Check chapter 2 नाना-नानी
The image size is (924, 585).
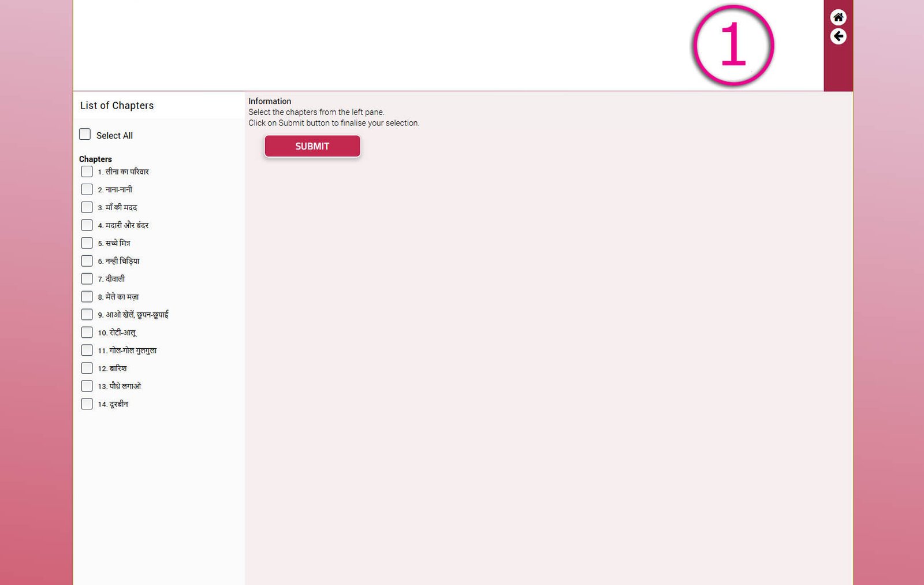point(87,189)
